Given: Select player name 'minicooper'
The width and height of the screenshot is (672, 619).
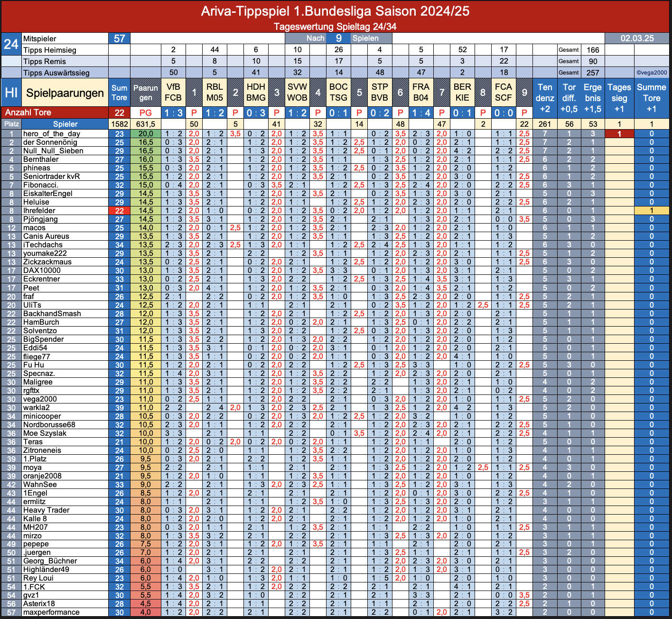Looking at the screenshot, I should click(42, 416).
